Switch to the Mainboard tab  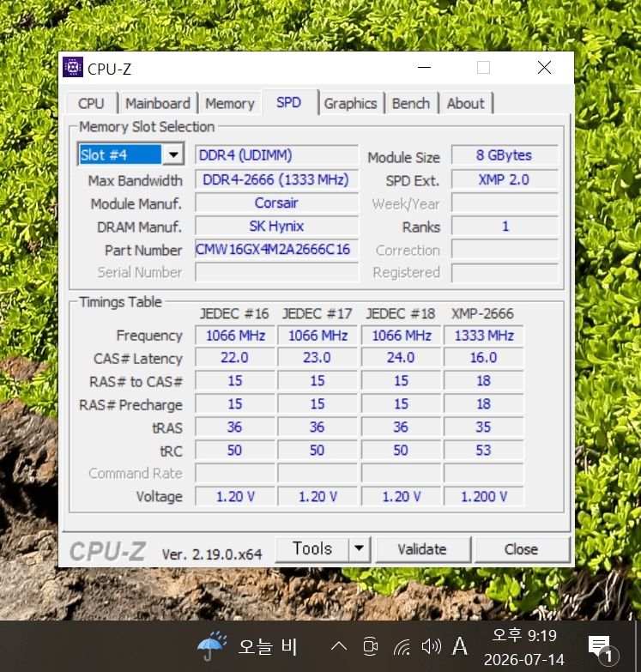158,103
